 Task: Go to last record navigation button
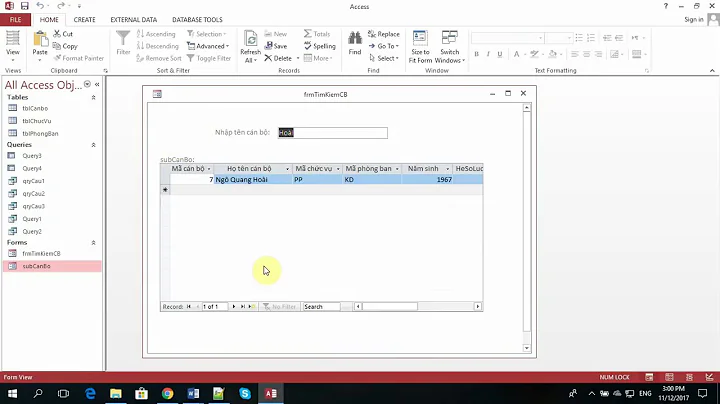coord(242,307)
